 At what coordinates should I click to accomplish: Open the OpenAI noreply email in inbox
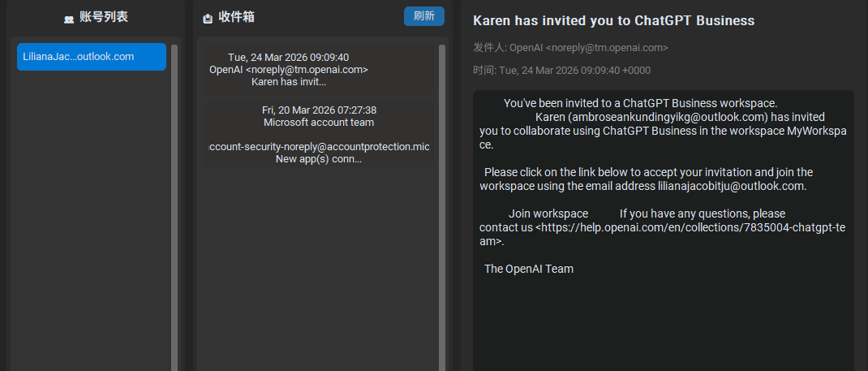pyautogui.click(x=289, y=70)
